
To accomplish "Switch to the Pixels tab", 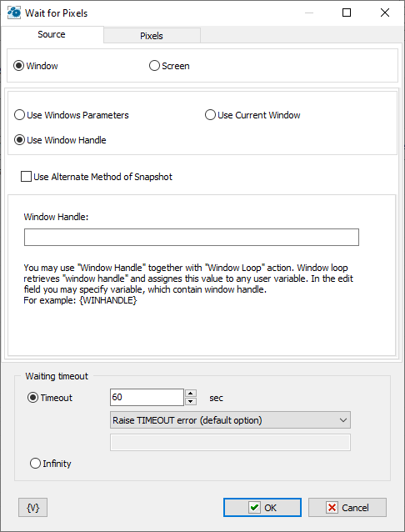I will coord(152,36).
